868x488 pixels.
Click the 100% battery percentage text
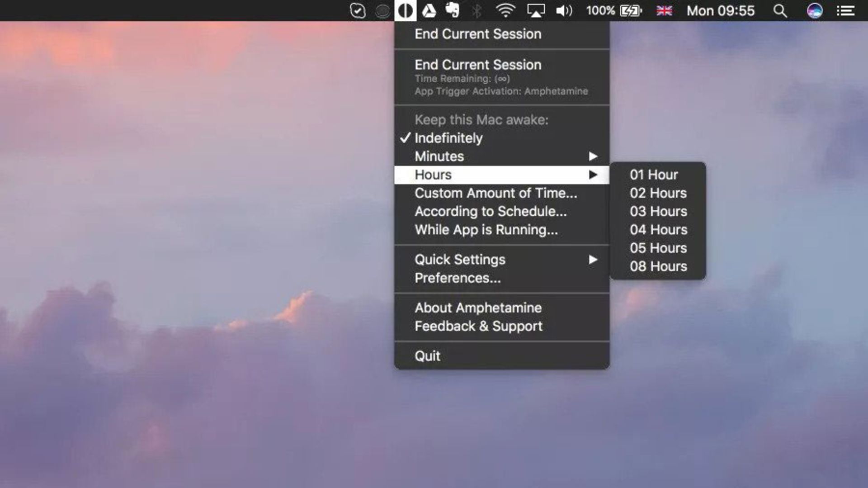[600, 10]
